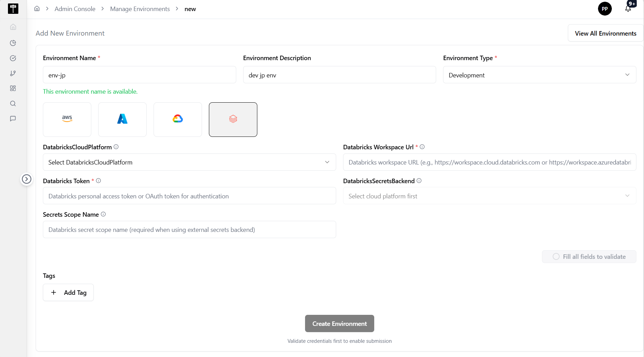Open the chat message sidebar icon
Image resolution: width=644 pixels, height=357 pixels.
[x=13, y=119]
